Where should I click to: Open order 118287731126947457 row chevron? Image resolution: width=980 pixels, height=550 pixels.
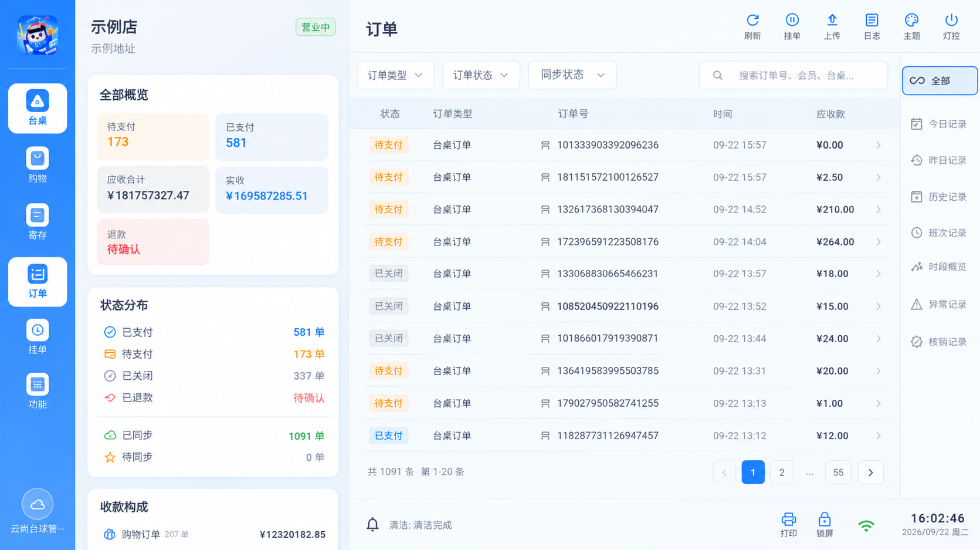[879, 436]
